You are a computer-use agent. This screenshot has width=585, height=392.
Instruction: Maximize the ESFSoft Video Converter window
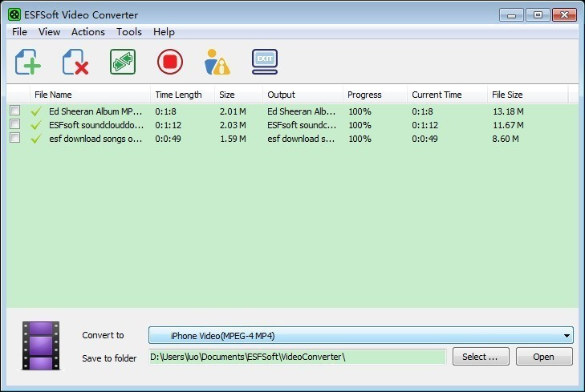538,15
